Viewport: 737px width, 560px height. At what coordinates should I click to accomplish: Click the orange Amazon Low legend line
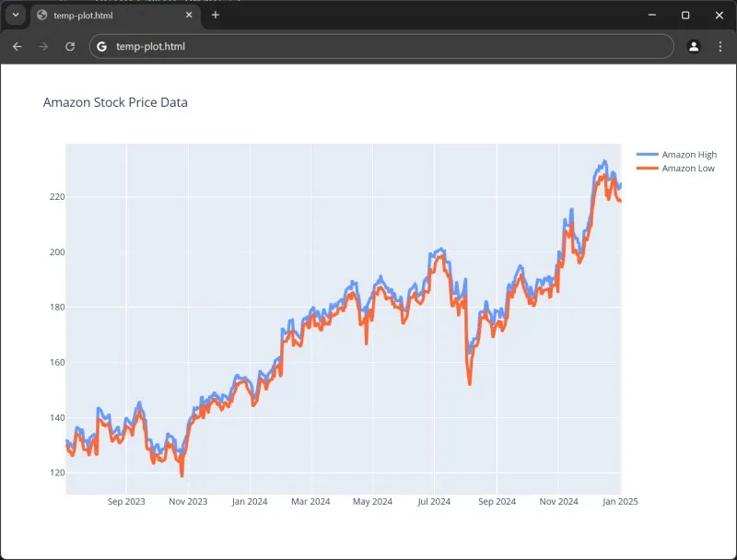tap(648, 168)
